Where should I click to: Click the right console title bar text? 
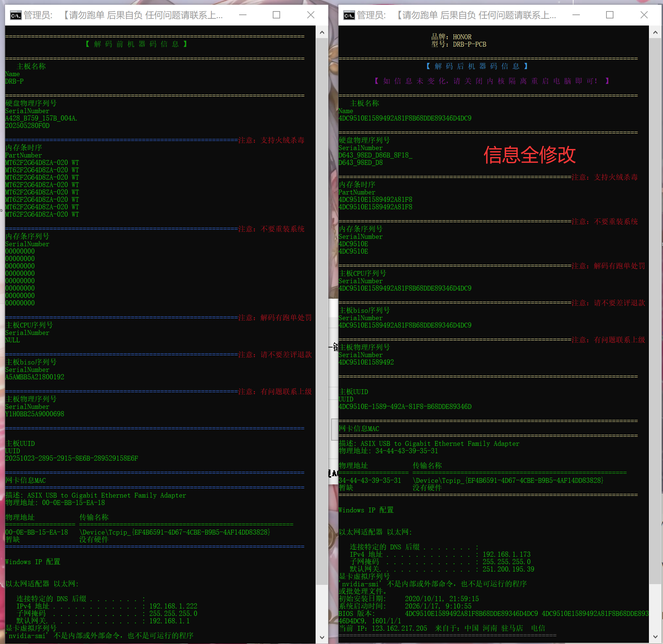click(443, 15)
